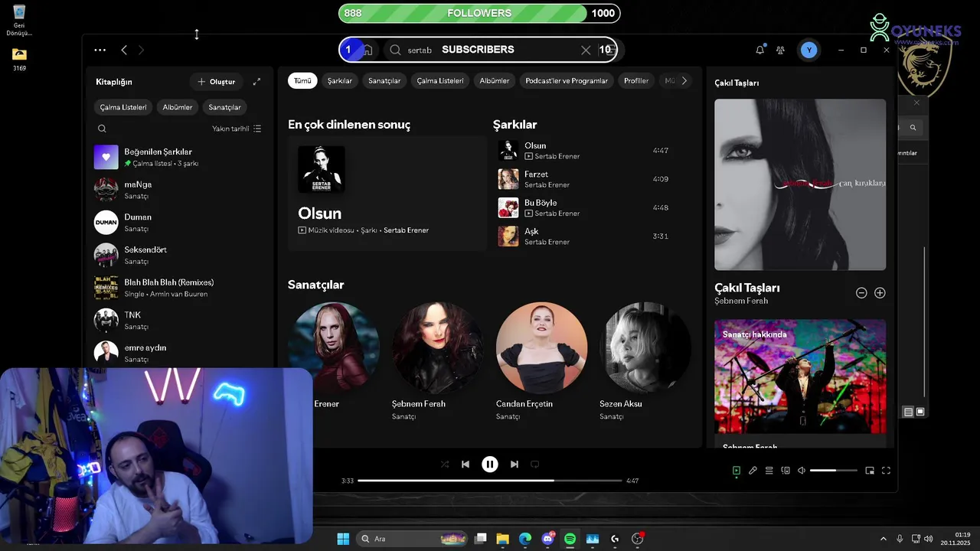Change library sort order Yakın tarihli
Viewport: 980px width, 551px height.
(237, 129)
